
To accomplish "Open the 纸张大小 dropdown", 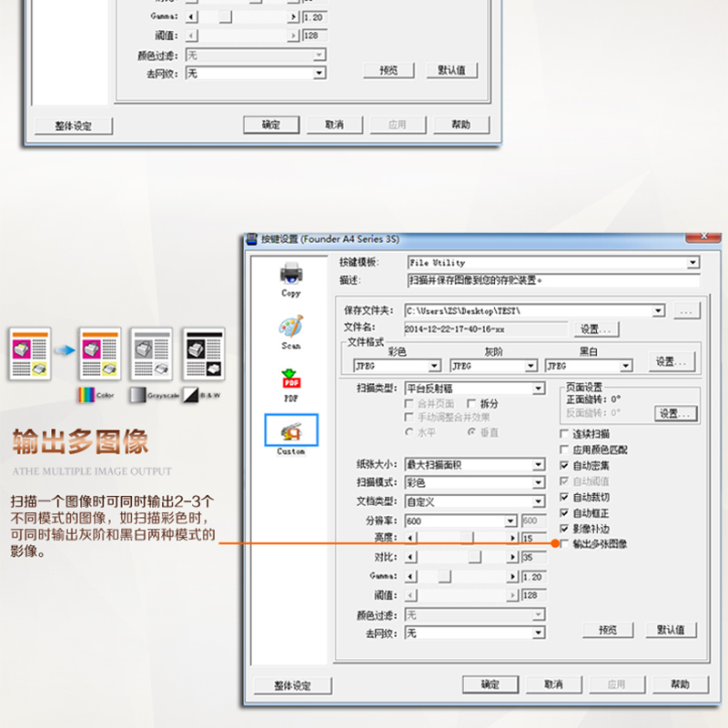I will coord(539,464).
